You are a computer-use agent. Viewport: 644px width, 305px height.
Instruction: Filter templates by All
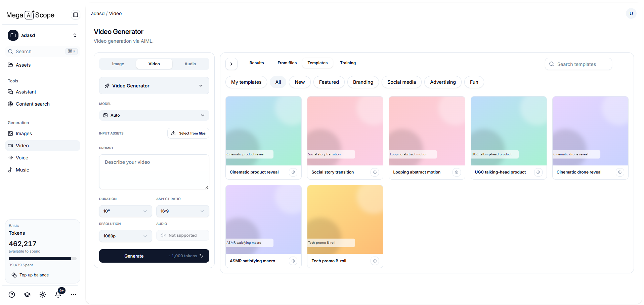pyautogui.click(x=278, y=82)
